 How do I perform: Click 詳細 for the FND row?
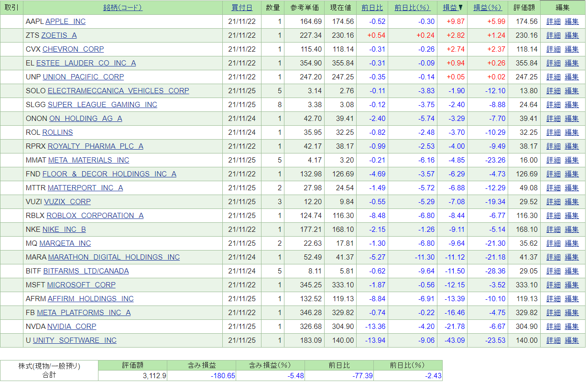point(554,174)
